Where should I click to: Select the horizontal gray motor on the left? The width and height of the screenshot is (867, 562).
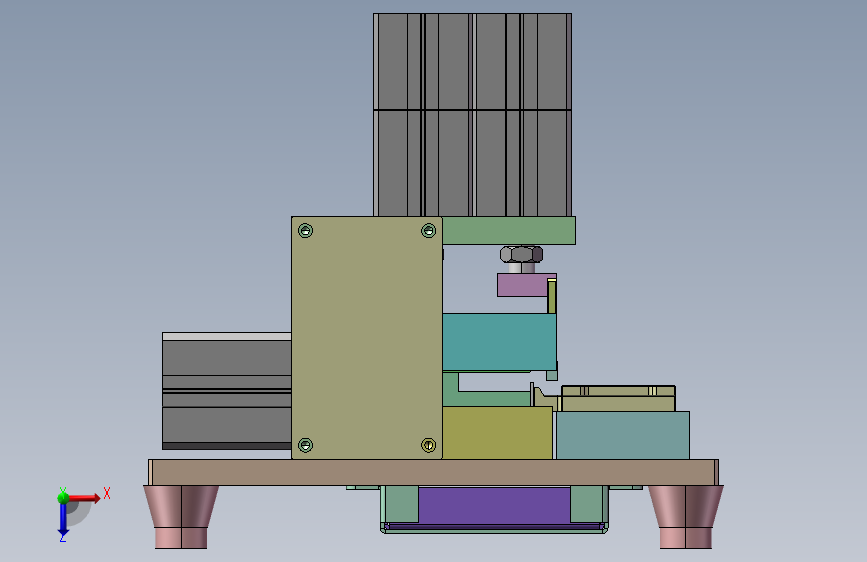pyautogui.click(x=227, y=391)
